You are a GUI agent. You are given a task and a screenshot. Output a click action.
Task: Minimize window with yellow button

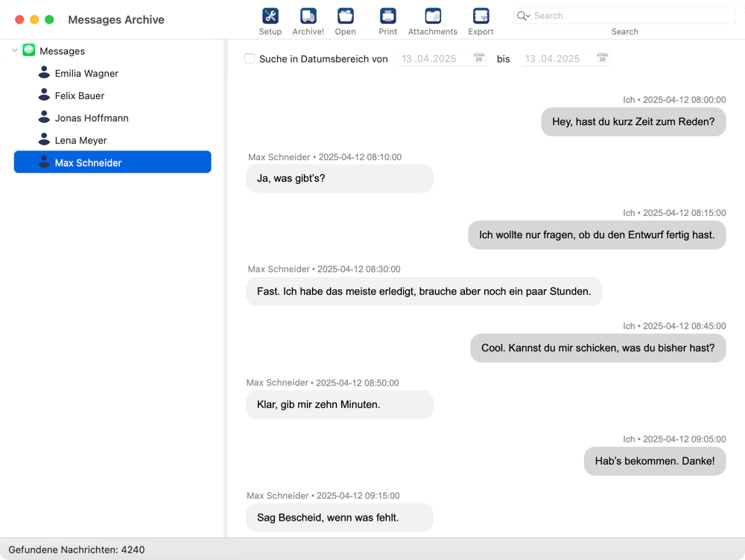(x=34, y=19)
